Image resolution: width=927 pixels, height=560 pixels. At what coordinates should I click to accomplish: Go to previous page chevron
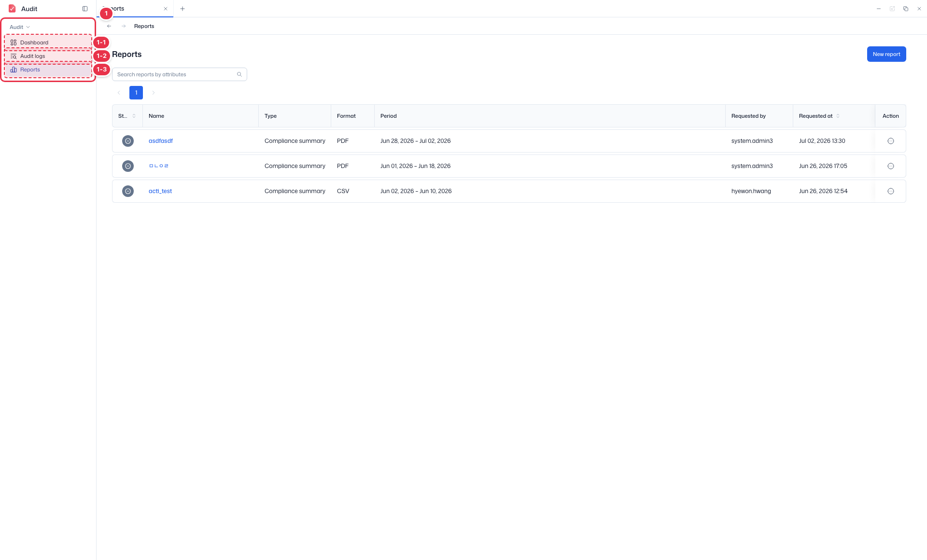tap(119, 93)
